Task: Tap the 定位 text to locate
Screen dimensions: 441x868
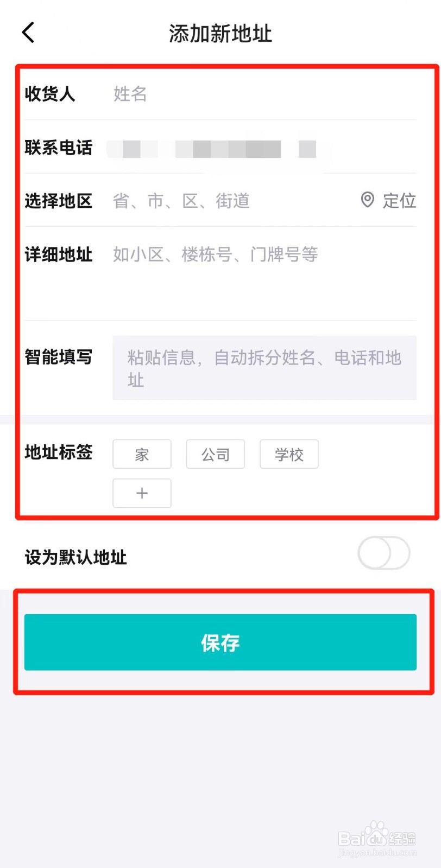Action: (x=399, y=201)
